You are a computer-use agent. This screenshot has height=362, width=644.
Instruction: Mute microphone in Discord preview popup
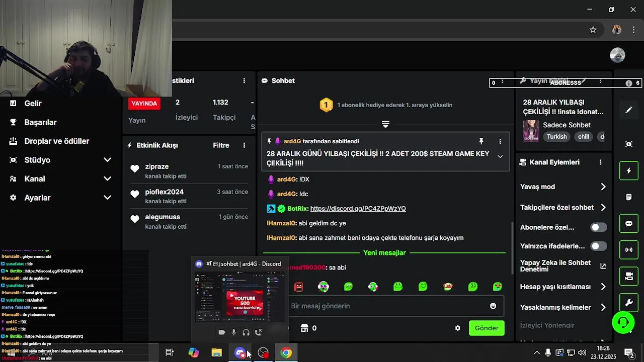point(234,332)
